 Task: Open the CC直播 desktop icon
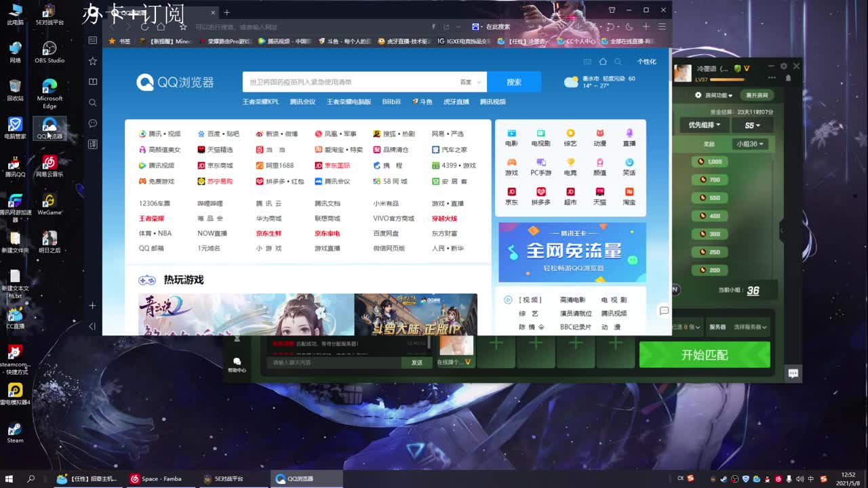[x=15, y=319]
